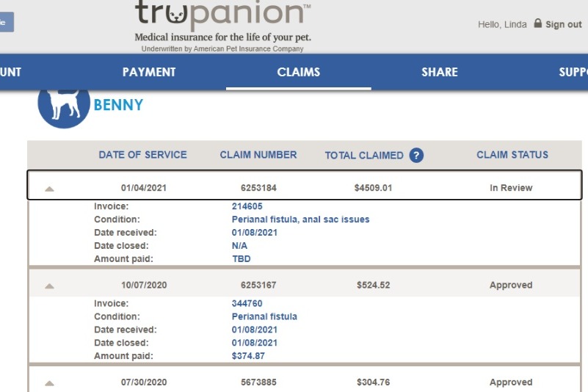The image size is (588, 392).
Task: Open the Support tab at right edge
Action: pos(573,72)
